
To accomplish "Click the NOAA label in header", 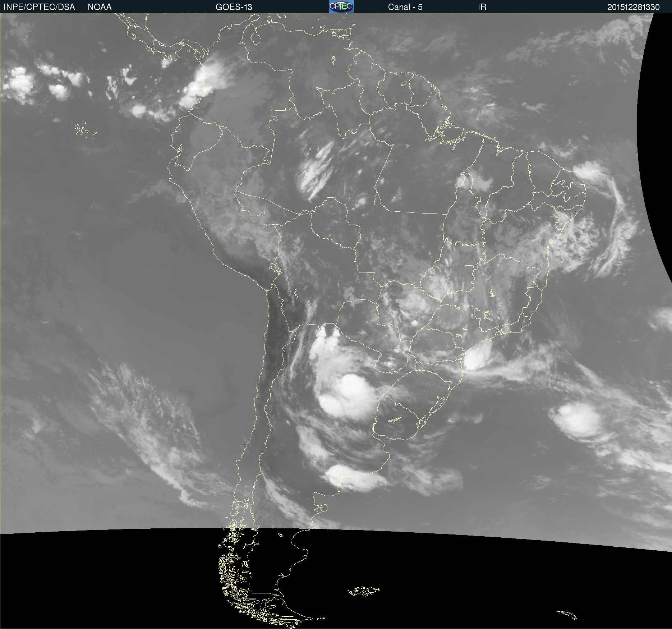I will point(100,7).
